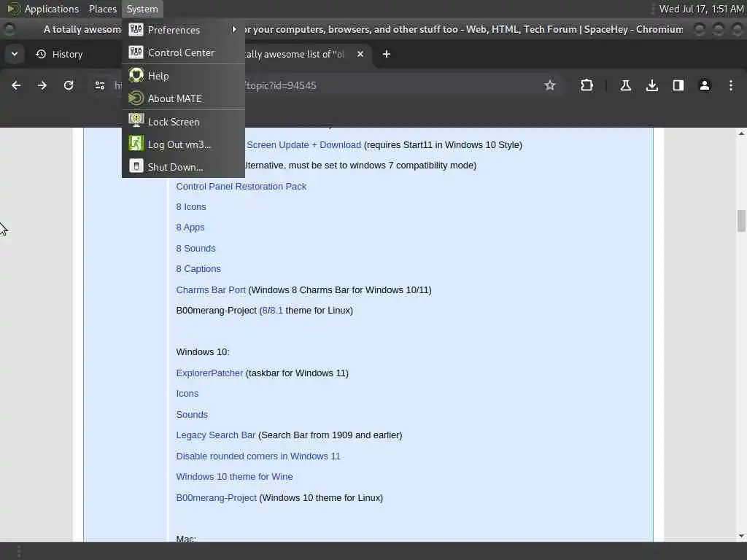Open the 8 Apps link

point(190,227)
